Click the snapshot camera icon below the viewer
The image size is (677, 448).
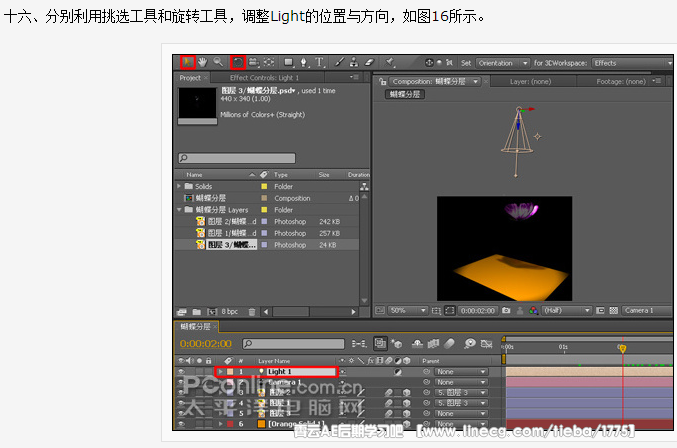point(506,310)
